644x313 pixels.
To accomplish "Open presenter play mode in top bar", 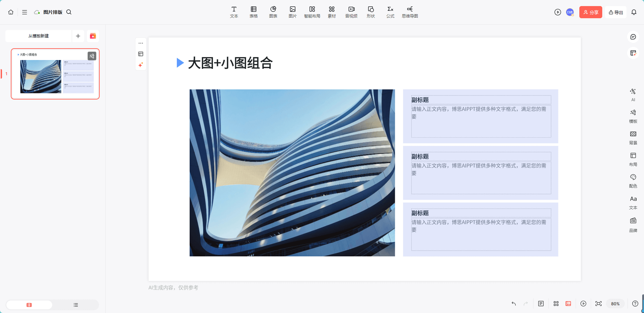I will coord(557,12).
